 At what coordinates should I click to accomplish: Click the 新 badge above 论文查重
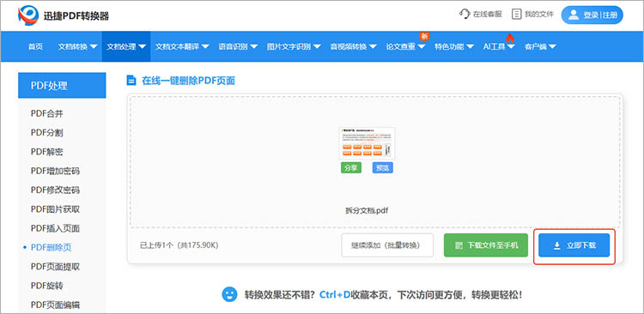pyautogui.click(x=424, y=37)
